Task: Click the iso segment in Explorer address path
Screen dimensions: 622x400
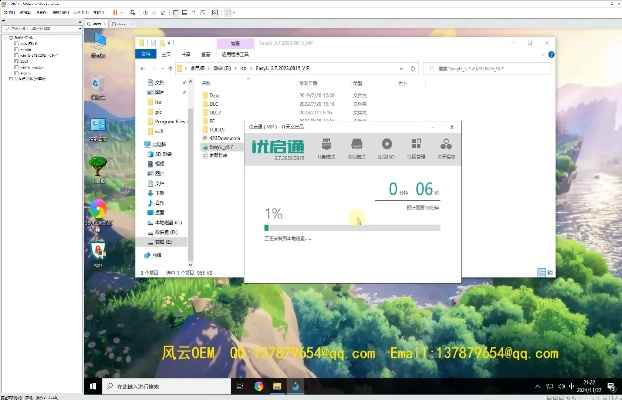Action: pos(243,68)
